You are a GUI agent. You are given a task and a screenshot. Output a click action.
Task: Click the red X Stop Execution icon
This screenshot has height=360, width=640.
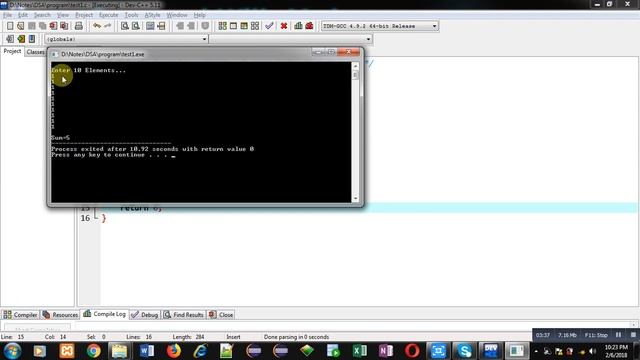pyautogui.click(x=284, y=26)
